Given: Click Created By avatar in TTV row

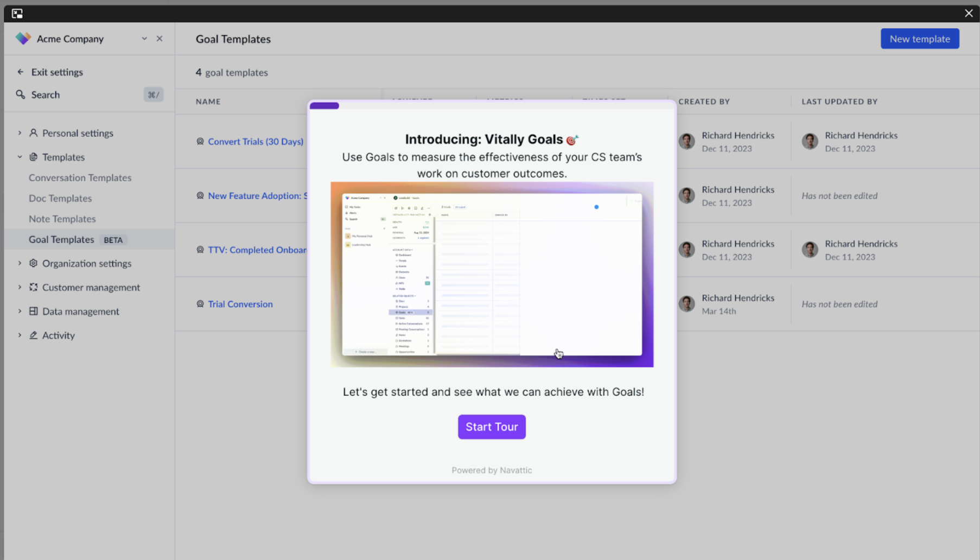Looking at the screenshot, I should (x=687, y=250).
